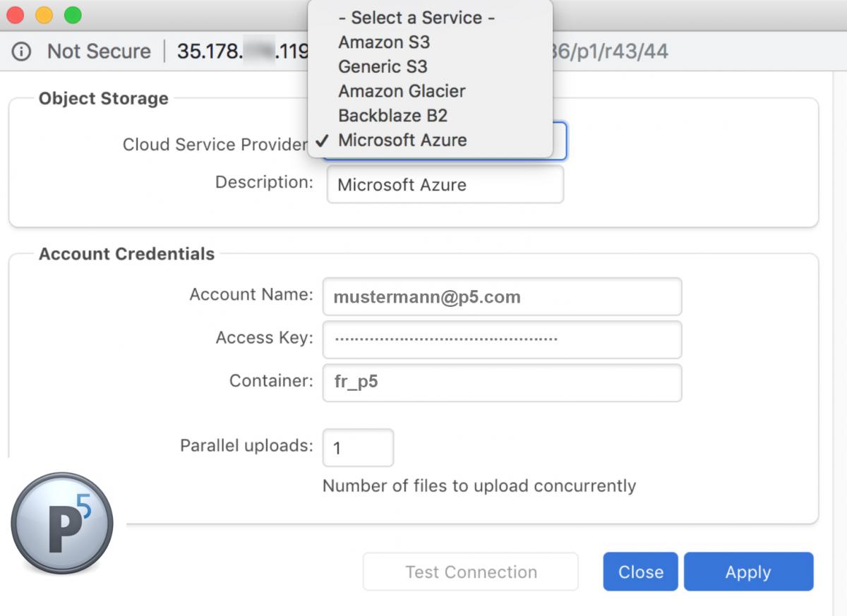Maximize the window using the green button
Image resolution: width=847 pixels, height=616 pixels.
coord(72,15)
